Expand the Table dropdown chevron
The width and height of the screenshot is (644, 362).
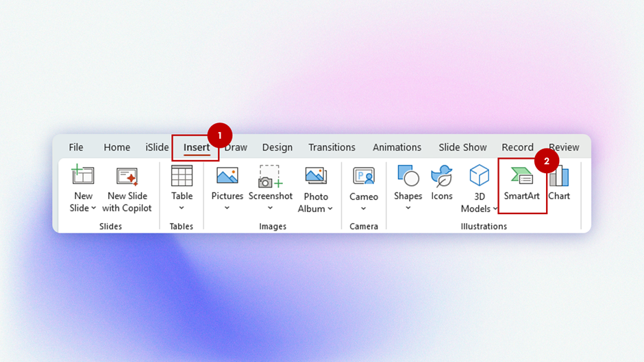coord(182,208)
